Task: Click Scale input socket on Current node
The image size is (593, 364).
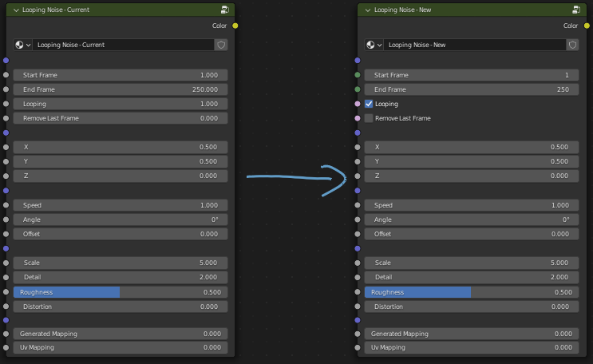Action: 6,263
